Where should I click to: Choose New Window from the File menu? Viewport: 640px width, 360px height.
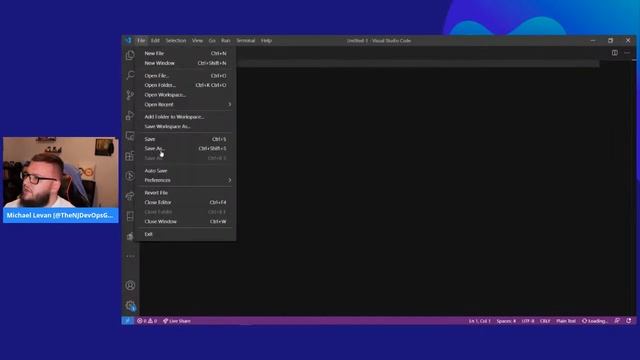point(185,63)
